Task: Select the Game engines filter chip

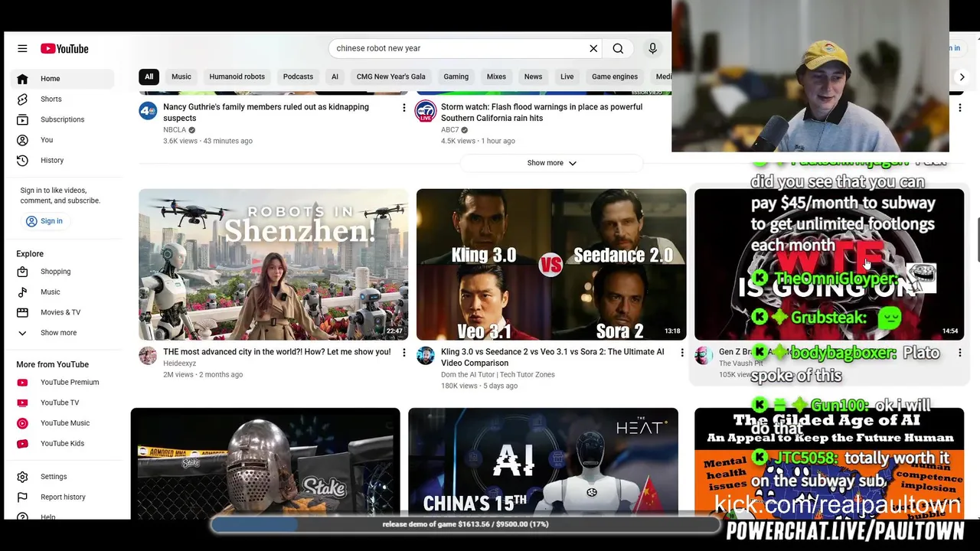Action: tap(615, 77)
